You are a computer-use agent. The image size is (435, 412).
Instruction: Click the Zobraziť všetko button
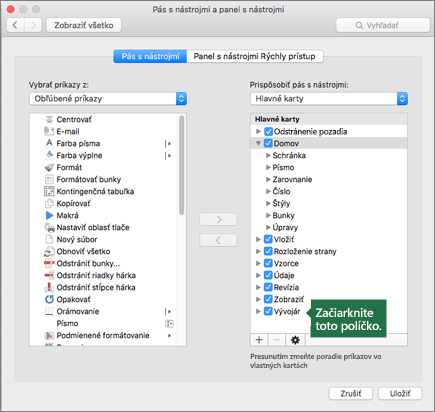pos(84,25)
